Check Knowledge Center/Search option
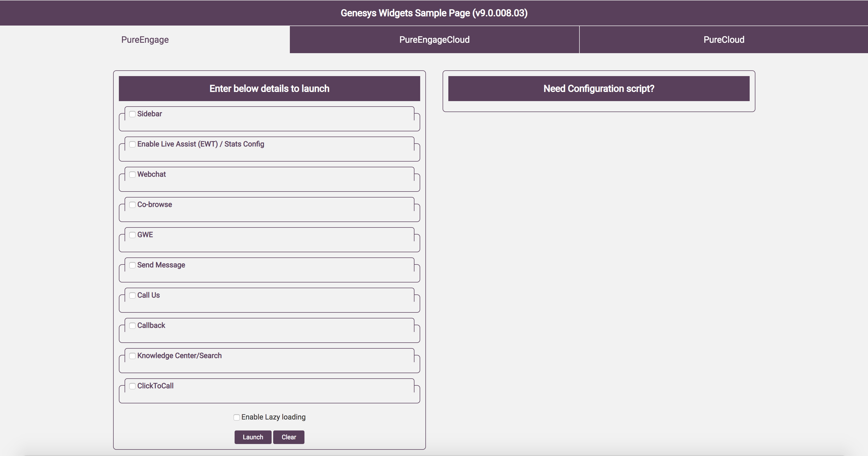This screenshot has width=868, height=456. [x=132, y=356]
